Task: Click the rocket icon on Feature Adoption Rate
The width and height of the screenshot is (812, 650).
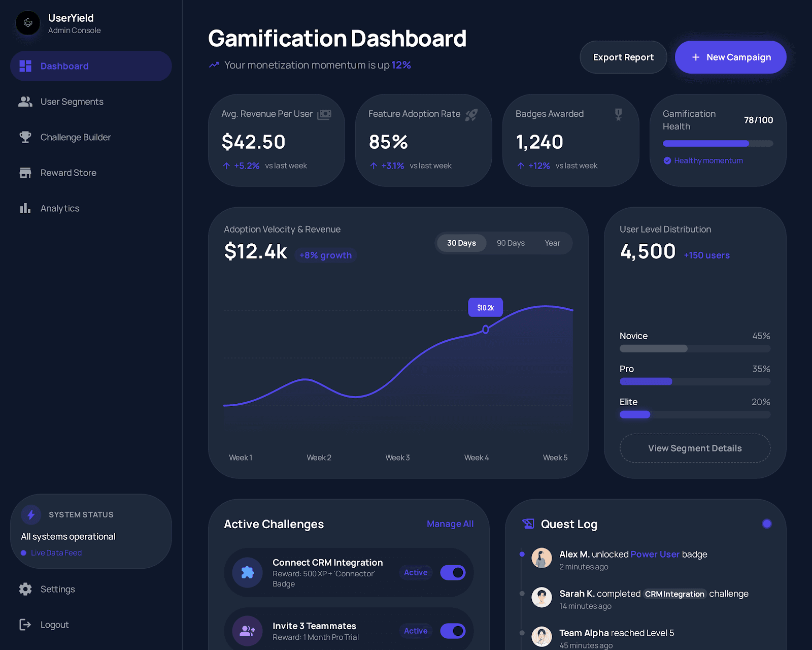Action: (470, 114)
